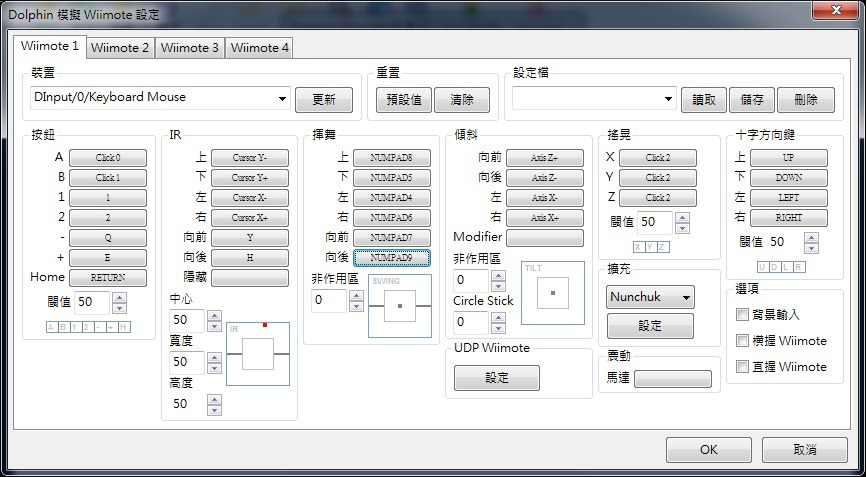Click the 預設值 default button
Viewport: 867px width, 477px height.
coord(404,99)
